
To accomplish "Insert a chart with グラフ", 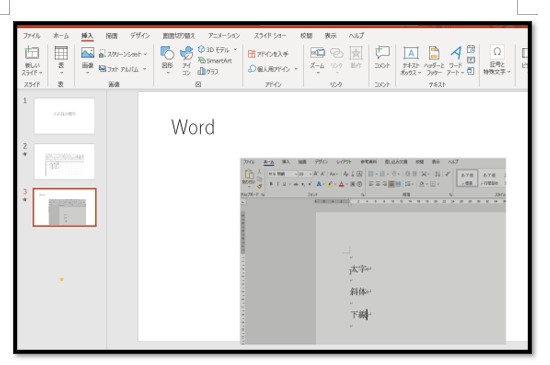I will click(208, 72).
